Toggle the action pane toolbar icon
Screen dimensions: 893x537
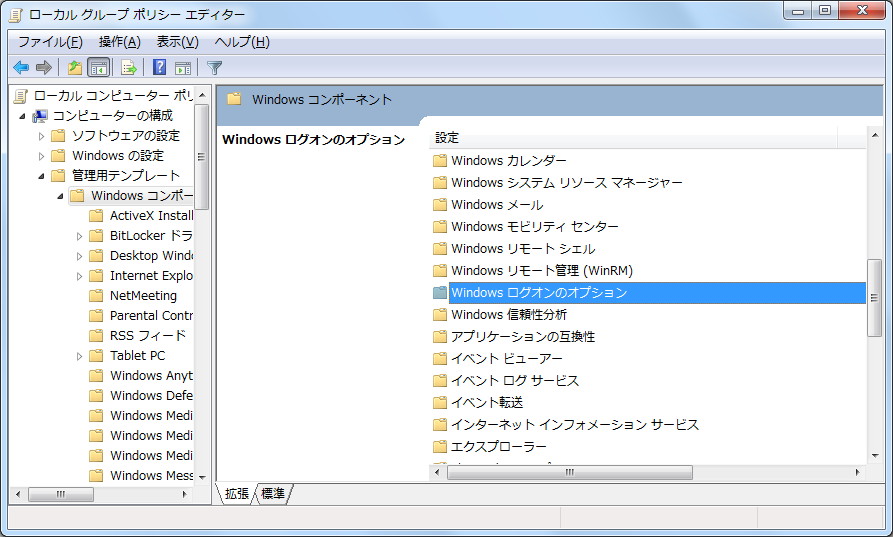183,68
